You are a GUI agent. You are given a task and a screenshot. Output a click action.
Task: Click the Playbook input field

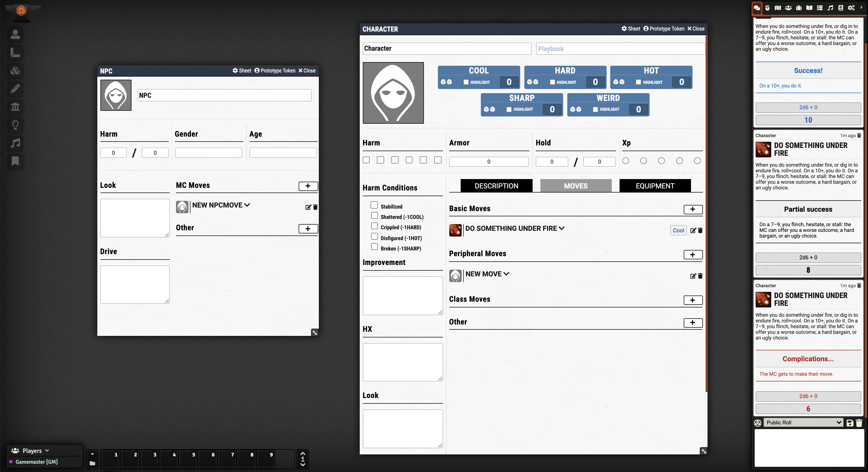620,48
